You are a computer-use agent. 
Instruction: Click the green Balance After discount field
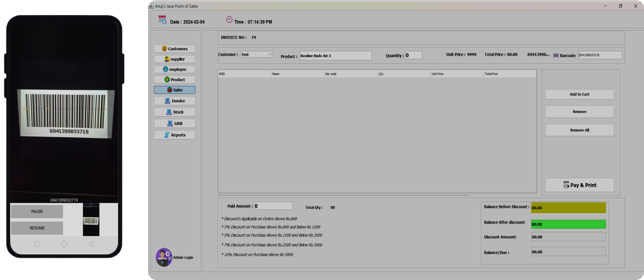[568, 224]
